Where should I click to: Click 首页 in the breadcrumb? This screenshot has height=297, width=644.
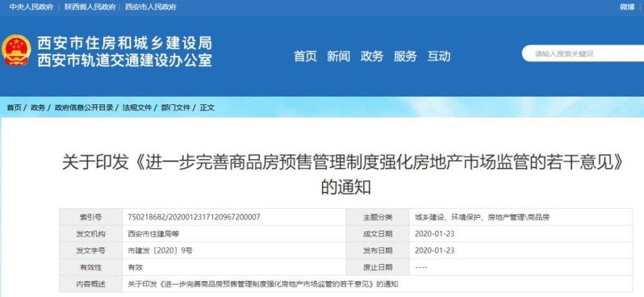(x=14, y=108)
